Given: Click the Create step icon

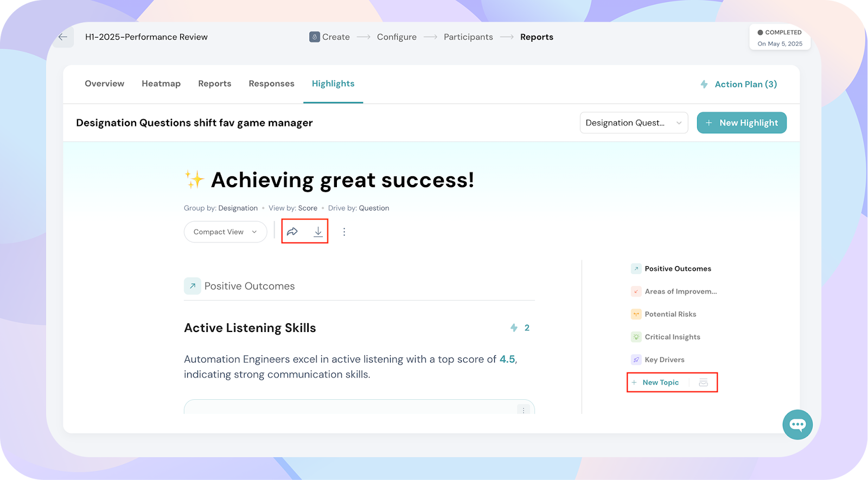Looking at the screenshot, I should (x=315, y=37).
